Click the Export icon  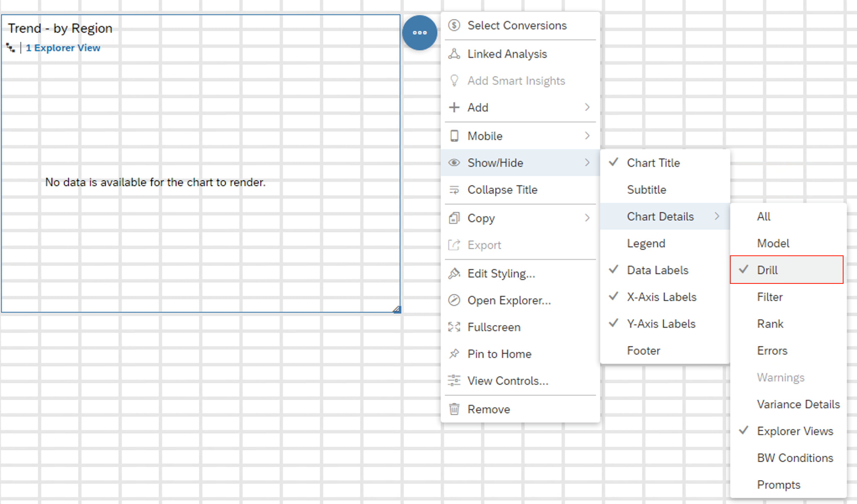coord(455,244)
